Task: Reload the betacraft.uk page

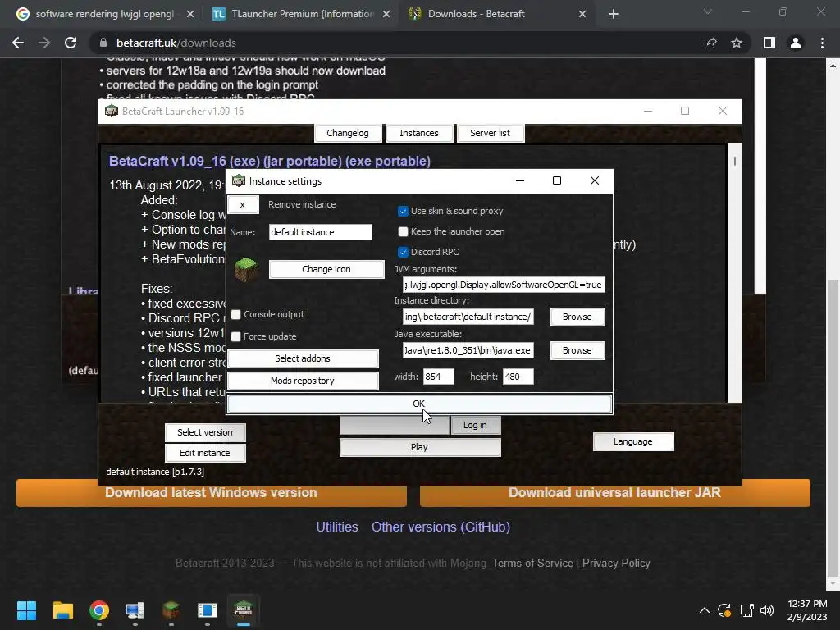Action: click(71, 43)
